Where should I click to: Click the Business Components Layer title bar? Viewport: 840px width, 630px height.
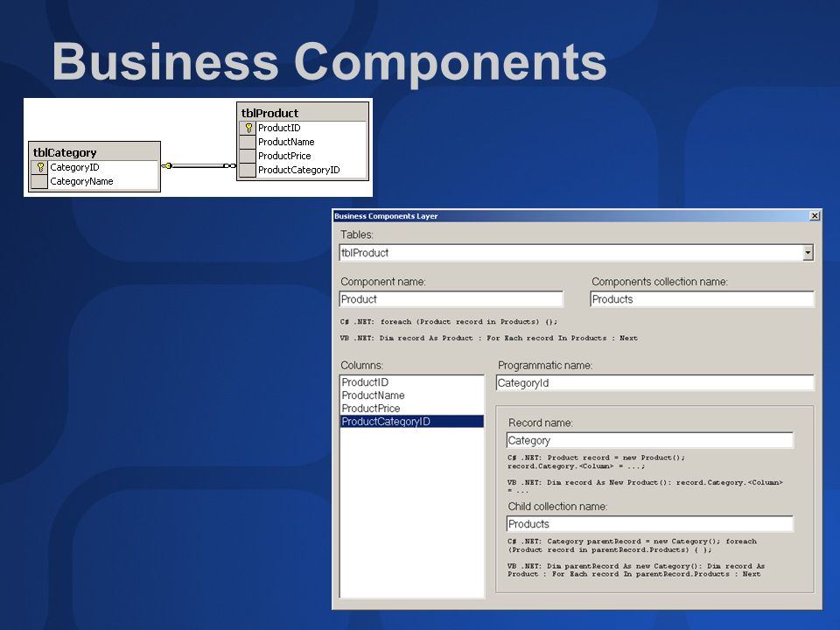pyautogui.click(x=577, y=216)
